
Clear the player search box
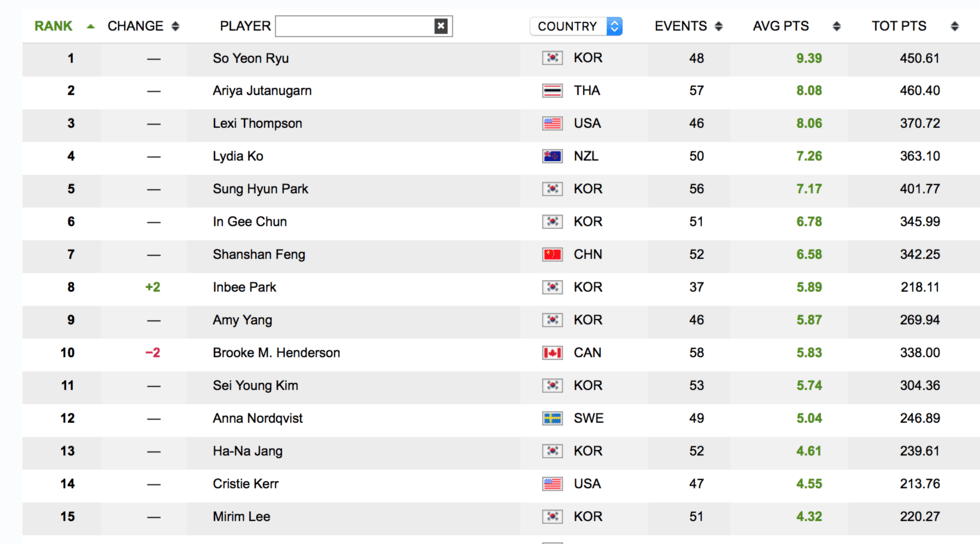pyautogui.click(x=441, y=26)
